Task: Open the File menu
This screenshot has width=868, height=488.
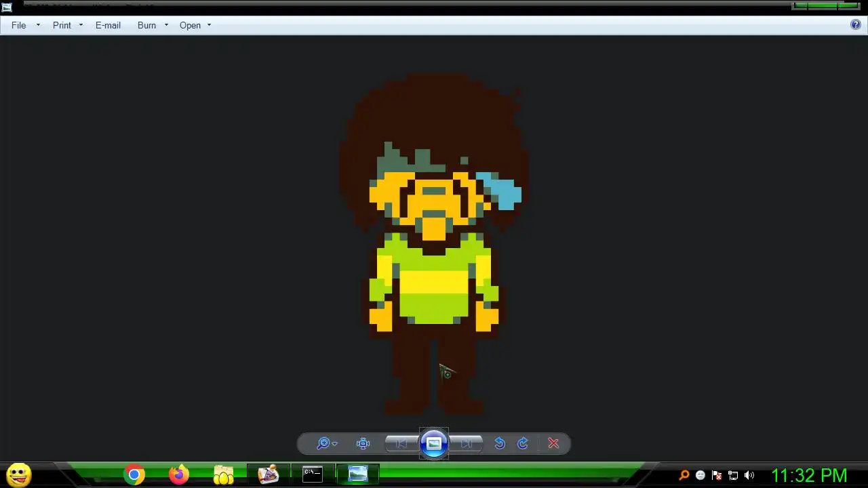Action: pyautogui.click(x=19, y=25)
